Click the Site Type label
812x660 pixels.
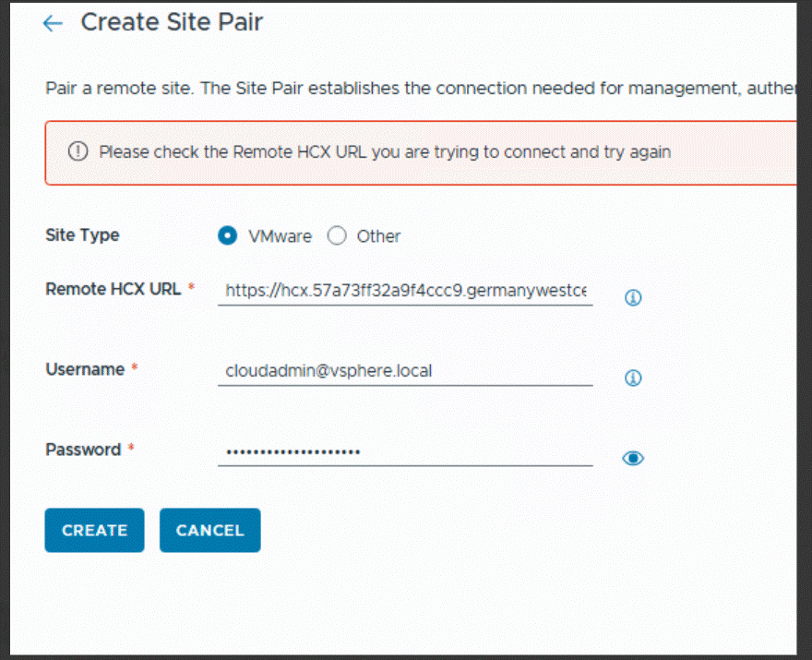(x=82, y=235)
